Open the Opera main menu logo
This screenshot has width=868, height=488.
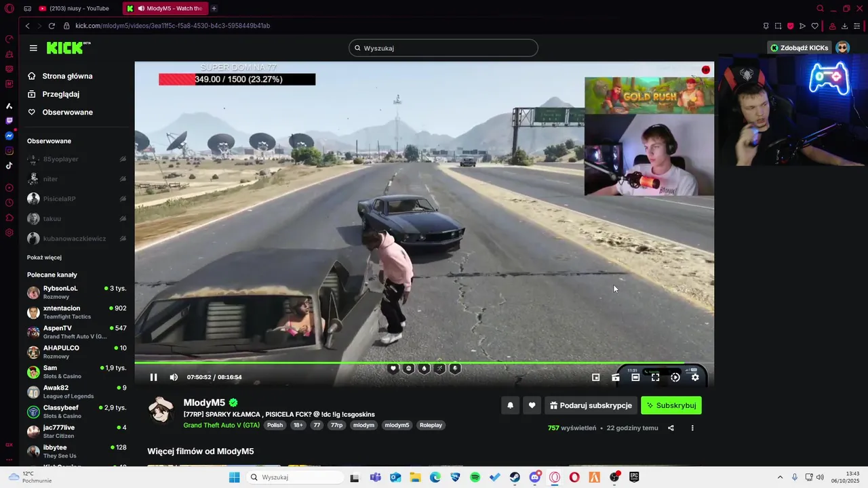click(x=9, y=8)
